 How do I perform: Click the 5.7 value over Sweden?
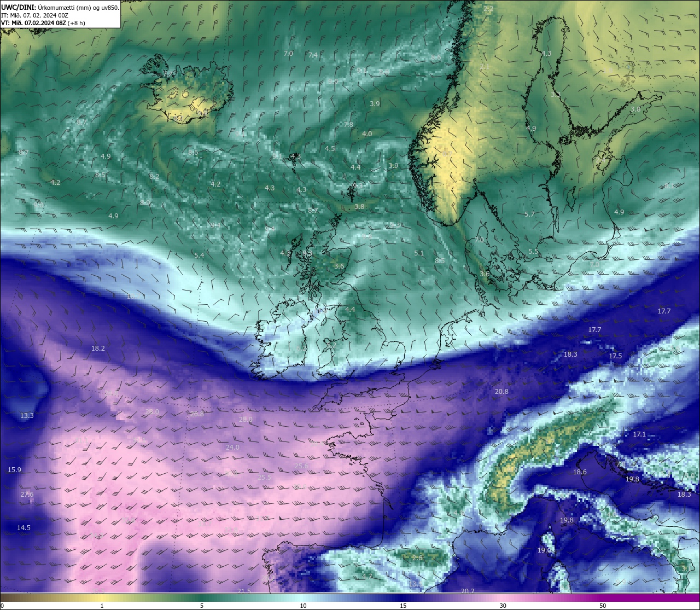click(x=529, y=214)
